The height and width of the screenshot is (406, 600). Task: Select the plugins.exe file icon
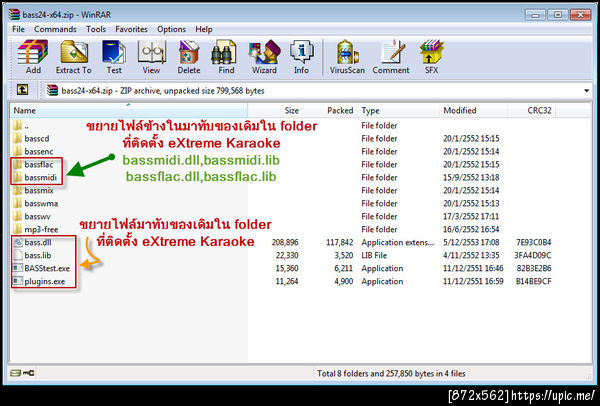coord(18,281)
